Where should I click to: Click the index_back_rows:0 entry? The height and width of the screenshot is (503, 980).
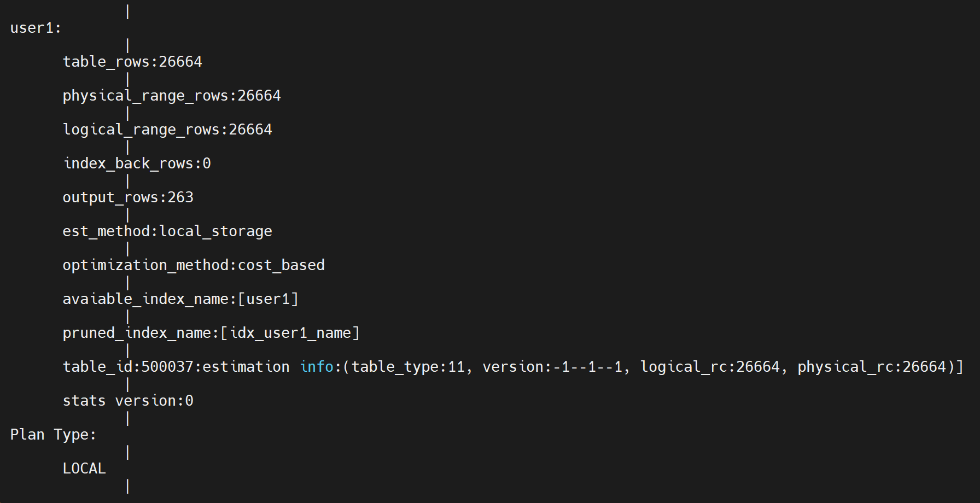(137, 163)
